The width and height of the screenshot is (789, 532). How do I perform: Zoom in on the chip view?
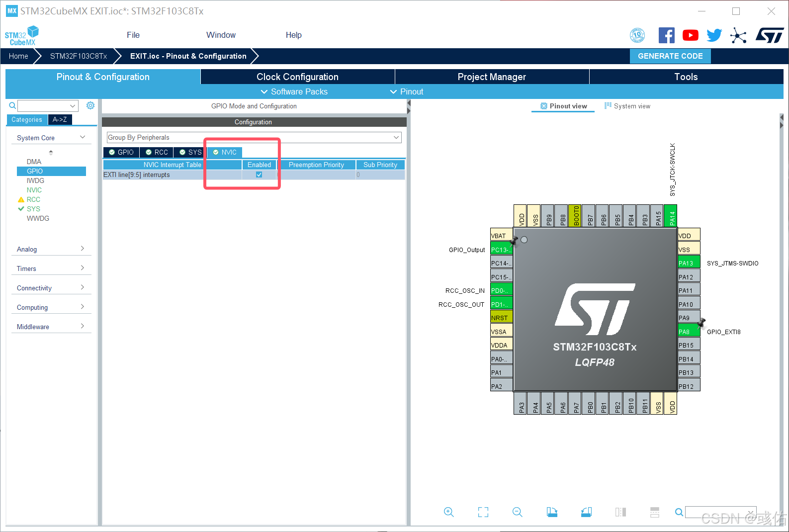point(449,512)
